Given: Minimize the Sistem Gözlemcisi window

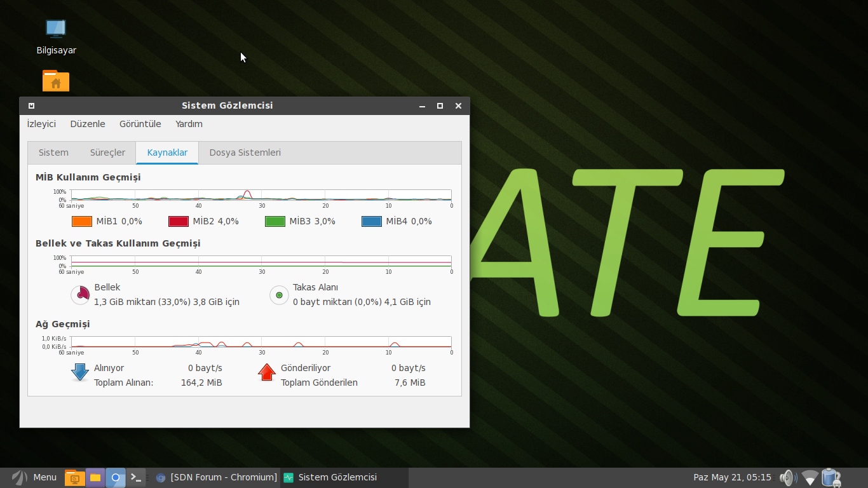Looking at the screenshot, I should (422, 105).
